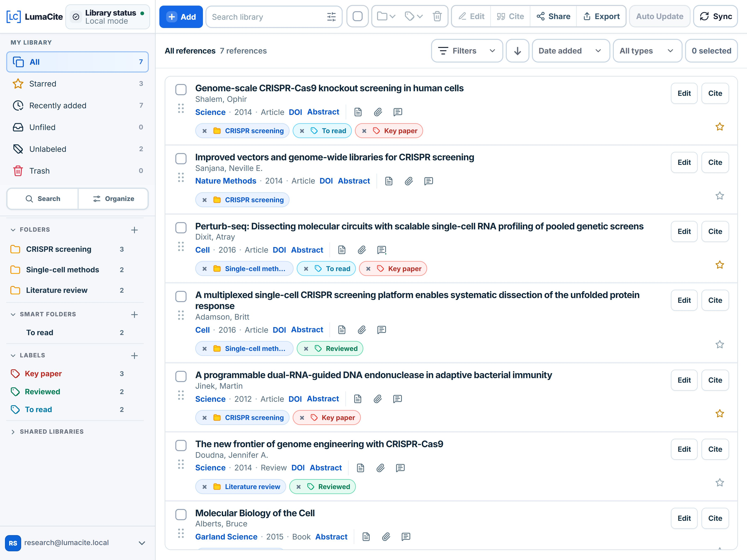
Task: Add a new smart folder plus icon
Action: coord(134,315)
